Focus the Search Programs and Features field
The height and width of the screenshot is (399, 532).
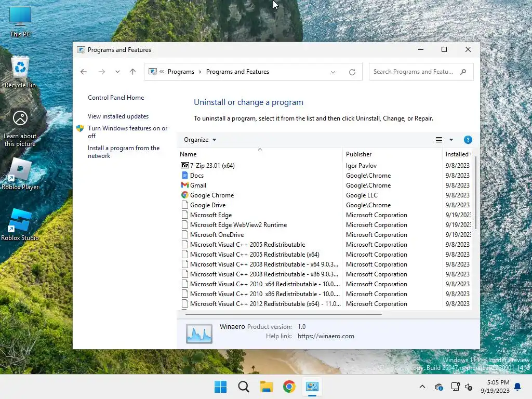(x=421, y=72)
